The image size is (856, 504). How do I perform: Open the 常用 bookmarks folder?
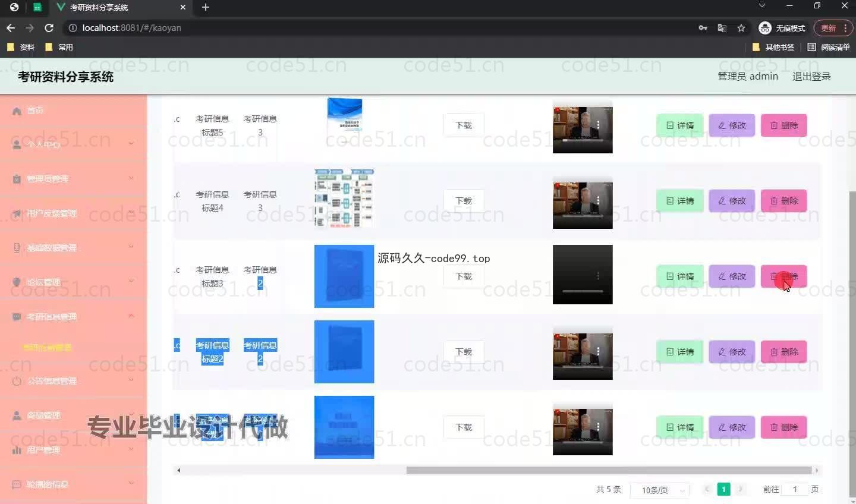pyautogui.click(x=59, y=47)
